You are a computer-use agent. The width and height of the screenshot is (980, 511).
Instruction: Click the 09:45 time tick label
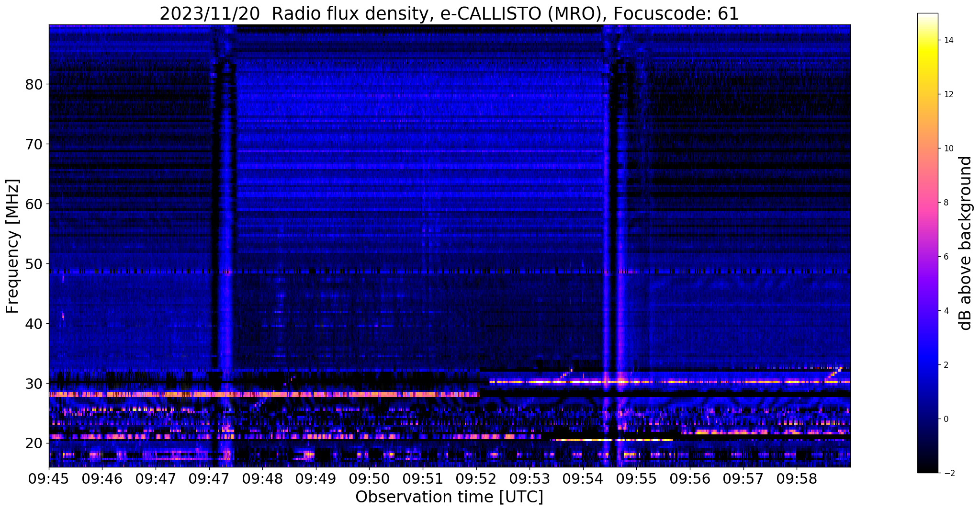49,479
